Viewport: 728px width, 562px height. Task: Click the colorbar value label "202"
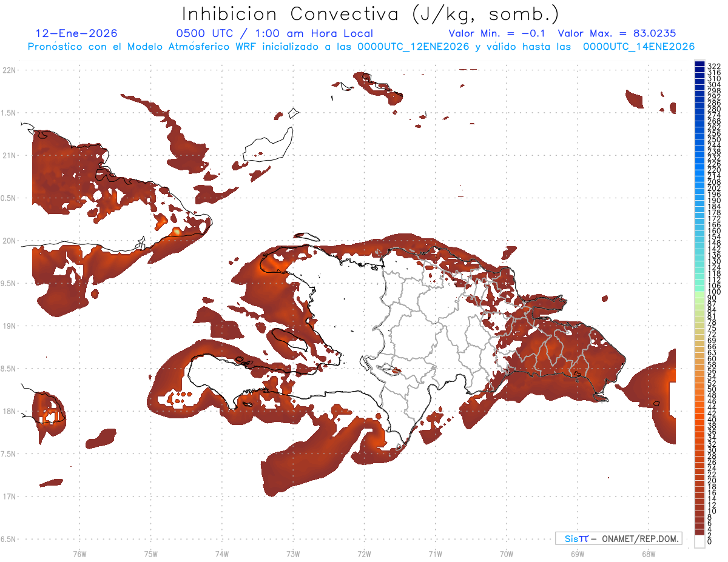click(x=715, y=188)
